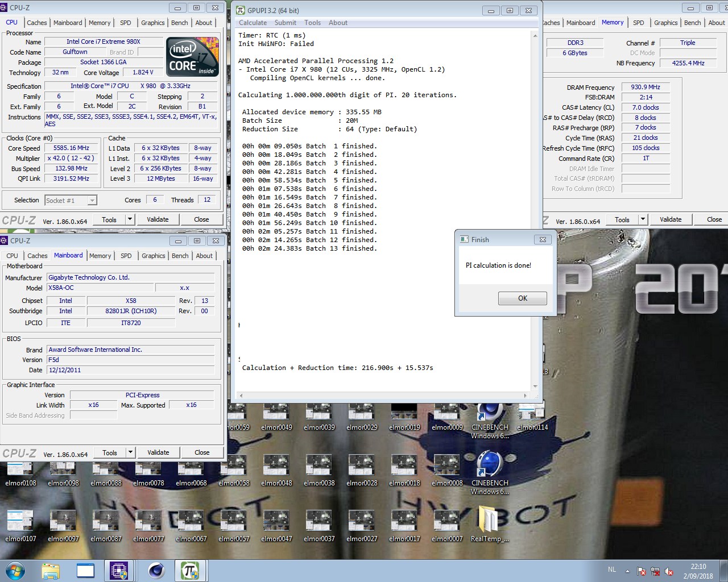Open elmor0008 desktop icon
This screenshot has height=582, width=728.
pos(447,472)
